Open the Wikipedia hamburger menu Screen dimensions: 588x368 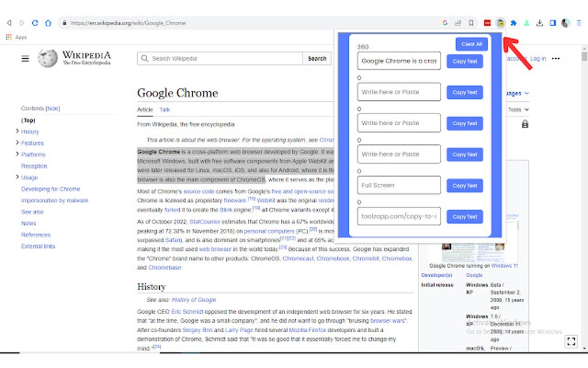[x=24, y=58]
